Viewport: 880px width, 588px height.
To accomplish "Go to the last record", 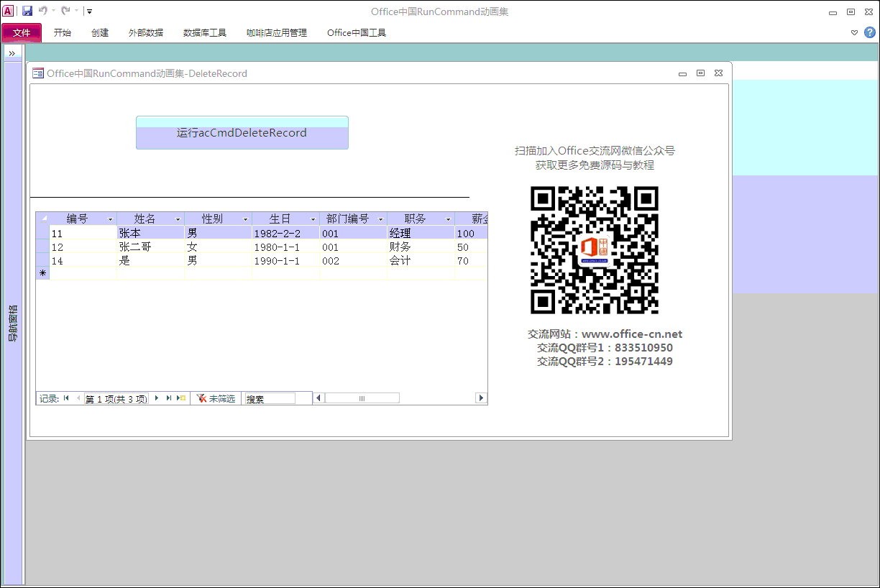I will tap(168, 398).
